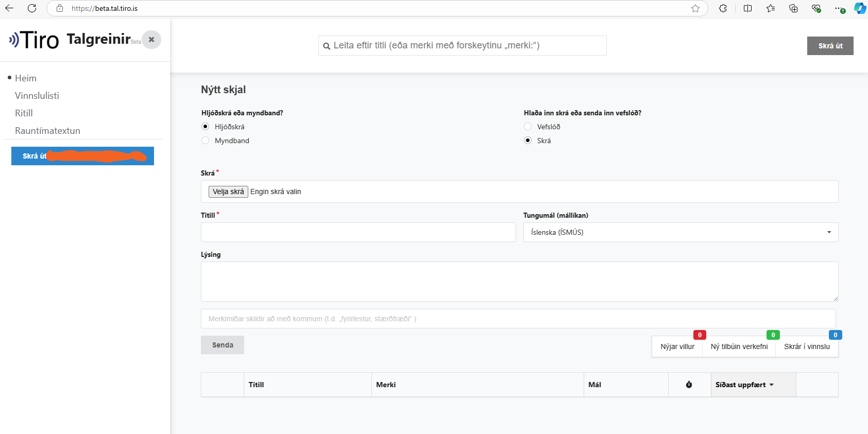Select the Hljóðskrá radio button
This screenshot has width=868, height=434.
206,127
